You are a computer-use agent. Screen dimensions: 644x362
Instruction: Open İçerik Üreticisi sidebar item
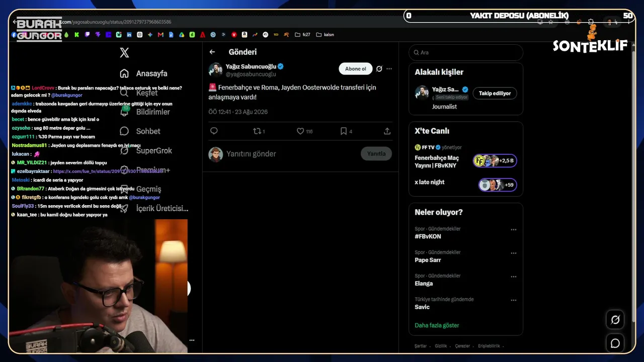click(154, 208)
